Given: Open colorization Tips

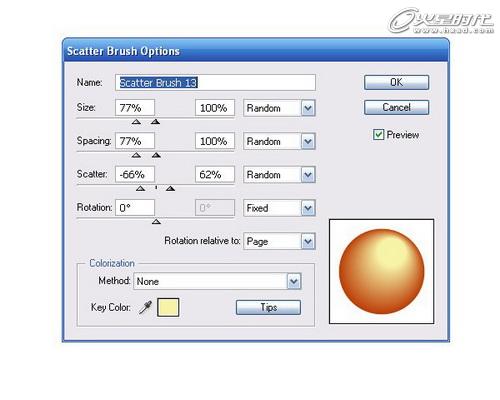Looking at the screenshot, I should coord(268,307).
